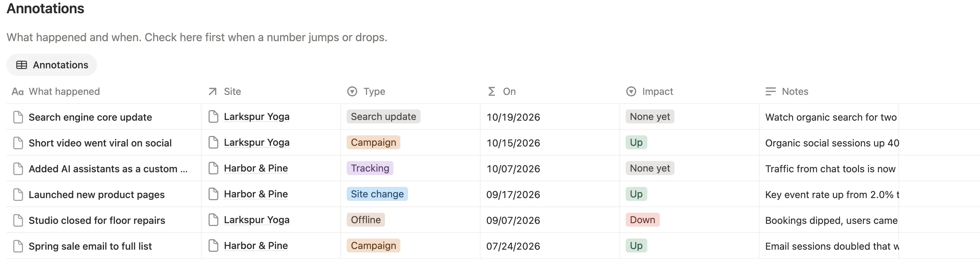Open Larkspur Yoga link in the Studio closed row
The height and width of the screenshot is (272, 980).
click(256, 220)
